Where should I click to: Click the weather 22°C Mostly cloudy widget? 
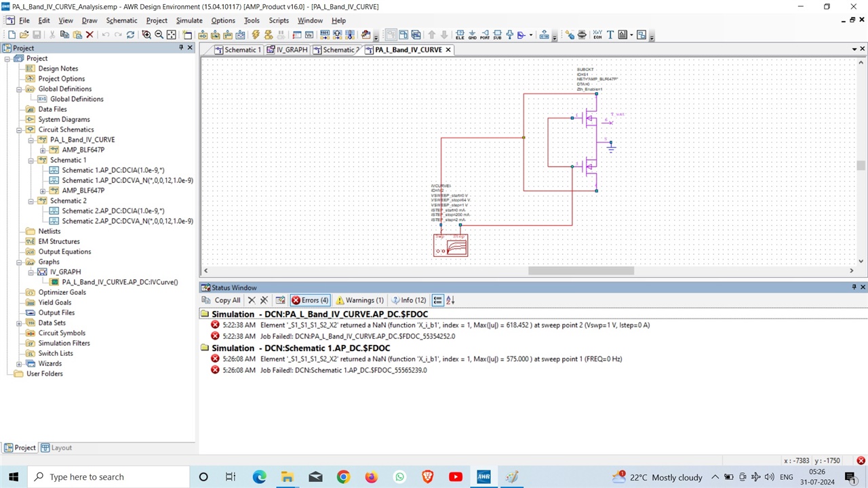click(x=658, y=477)
